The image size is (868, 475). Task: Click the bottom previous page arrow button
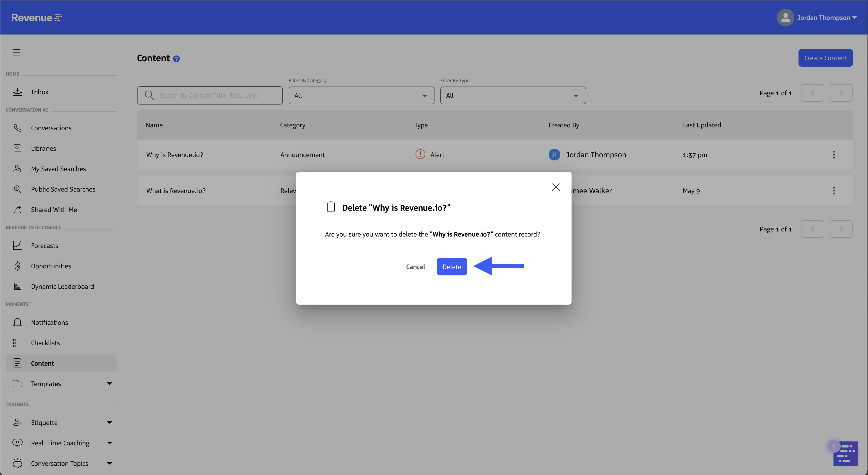click(x=812, y=229)
